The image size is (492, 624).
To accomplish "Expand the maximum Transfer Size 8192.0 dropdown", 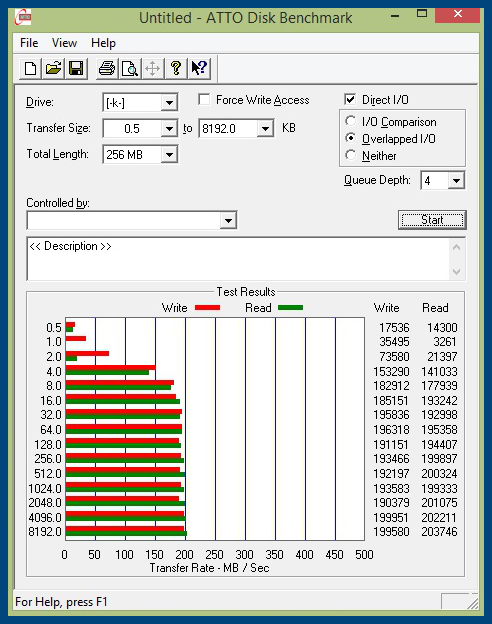I will point(265,129).
